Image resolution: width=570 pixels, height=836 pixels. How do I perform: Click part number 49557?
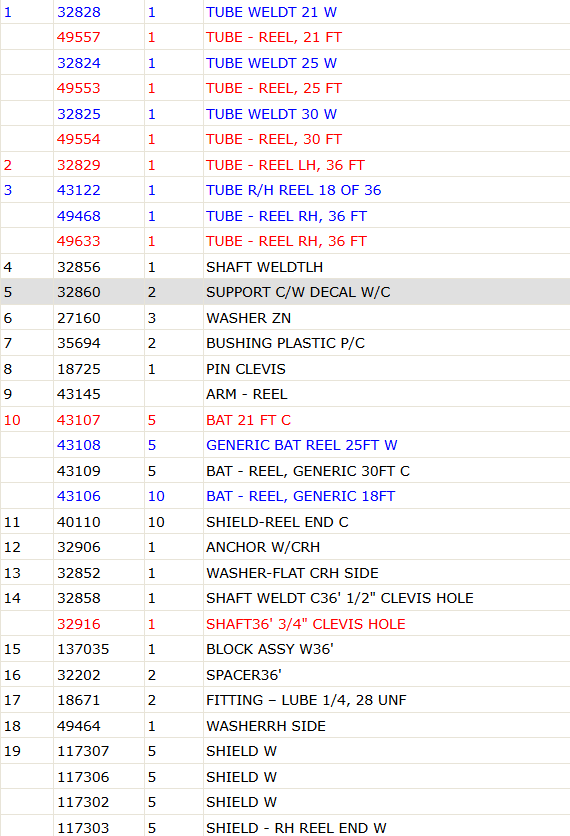click(78, 37)
